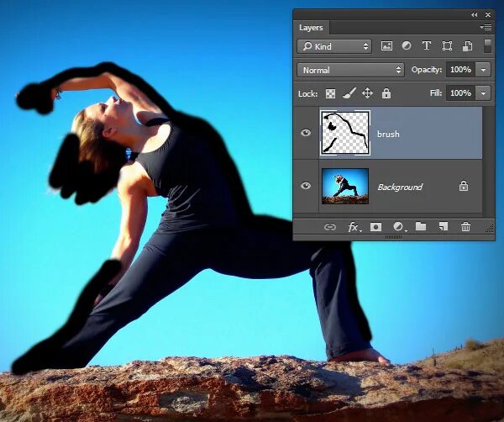Click the Link layers icon
The image size is (504, 422).
pos(330,228)
